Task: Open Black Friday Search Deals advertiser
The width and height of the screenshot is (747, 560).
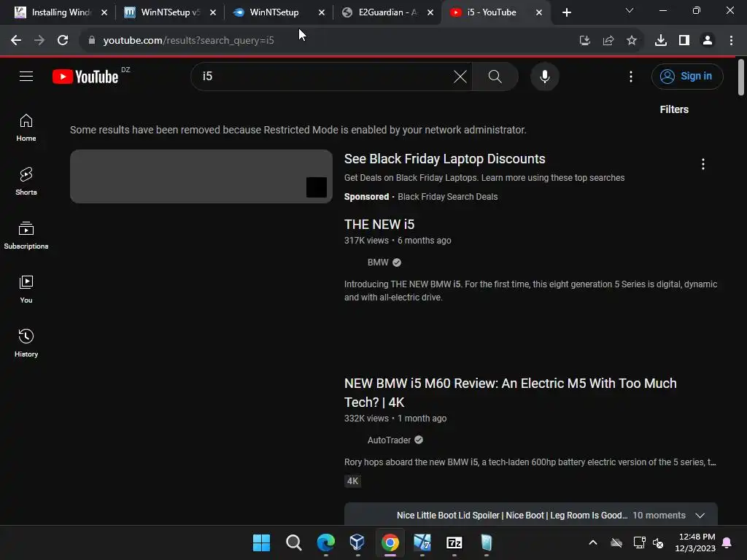Action: [x=447, y=197]
